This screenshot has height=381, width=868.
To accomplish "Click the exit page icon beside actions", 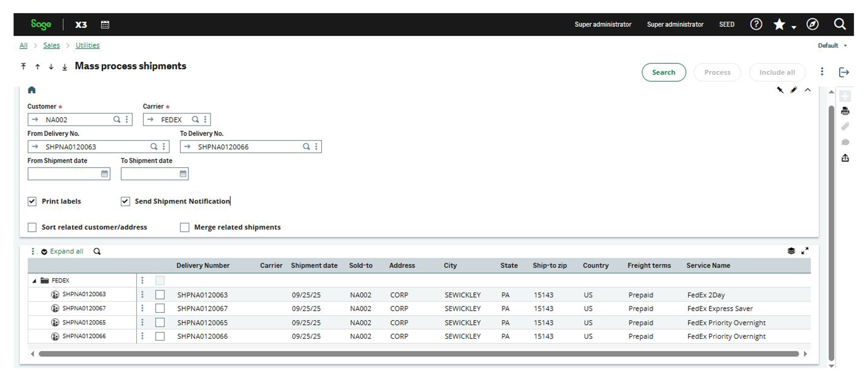I will 844,72.
